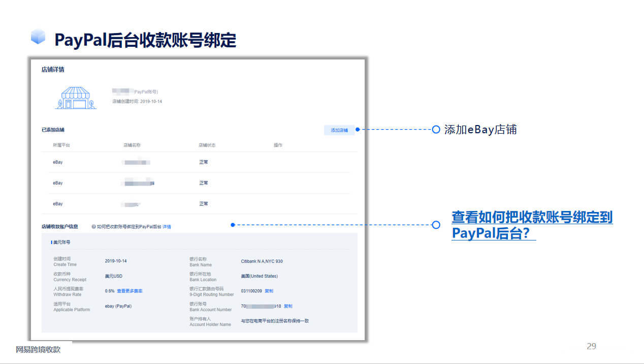Click the Applicable Platform label
Image resolution: width=644 pixels, height=364 pixels.
[72, 310]
